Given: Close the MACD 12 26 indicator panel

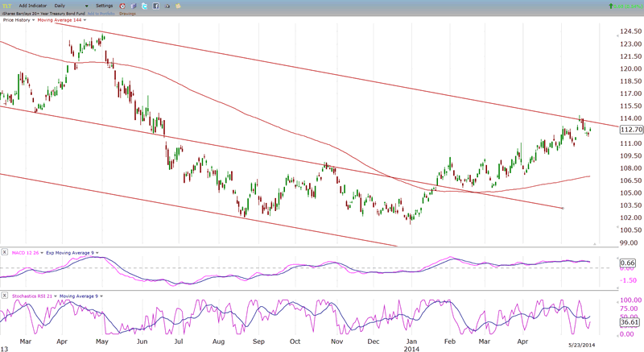Looking at the screenshot, I should click(x=4, y=252).
